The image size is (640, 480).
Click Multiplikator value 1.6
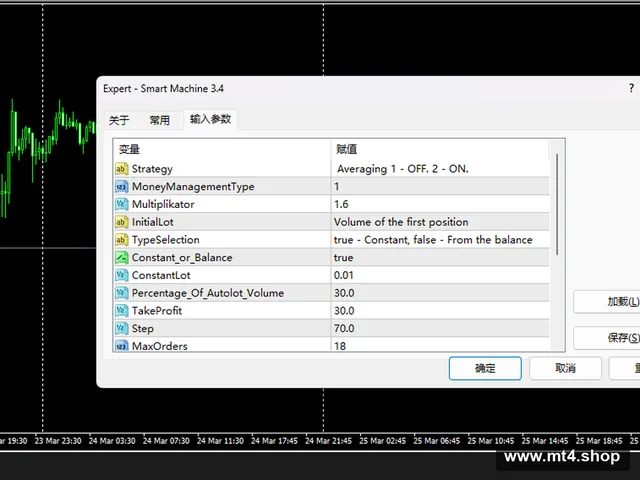click(x=341, y=204)
